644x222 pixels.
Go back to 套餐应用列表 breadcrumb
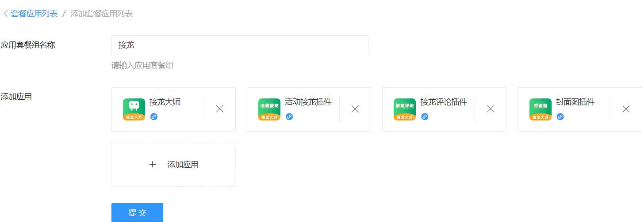tap(34, 14)
